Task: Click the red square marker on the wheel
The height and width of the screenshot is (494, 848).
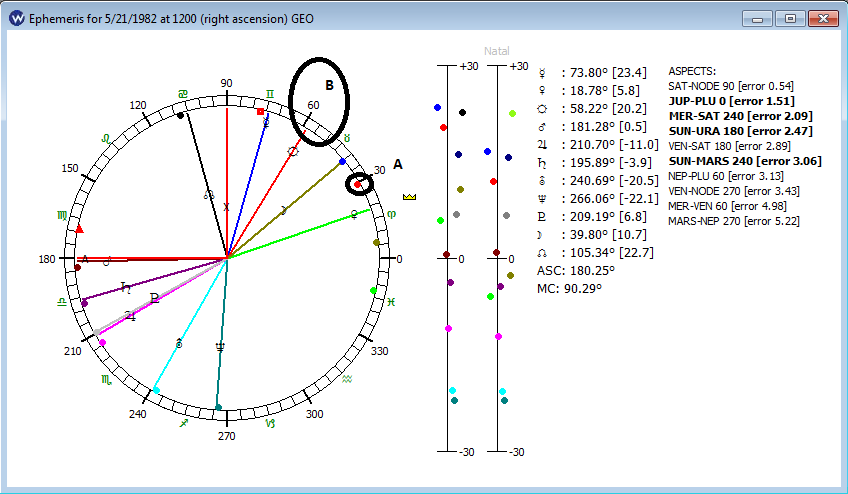Action: (260, 111)
